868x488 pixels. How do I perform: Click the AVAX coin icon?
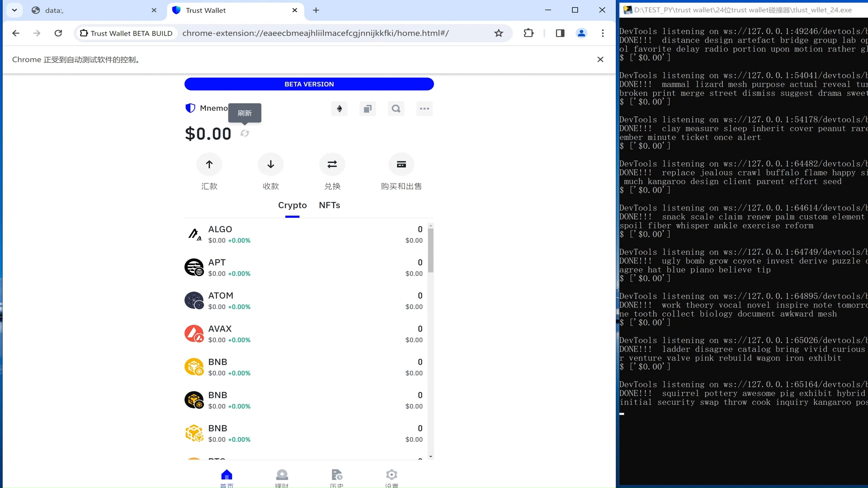(194, 333)
